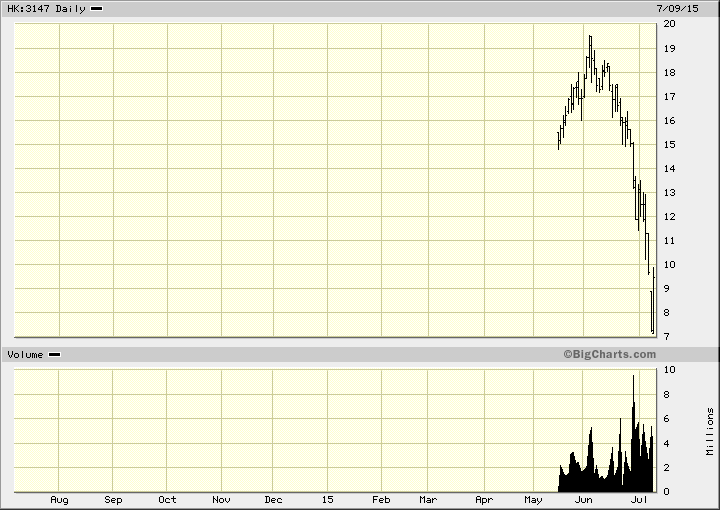Select the Jun label on the time axis
The height and width of the screenshot is (510, 720).
coord(585,499)
